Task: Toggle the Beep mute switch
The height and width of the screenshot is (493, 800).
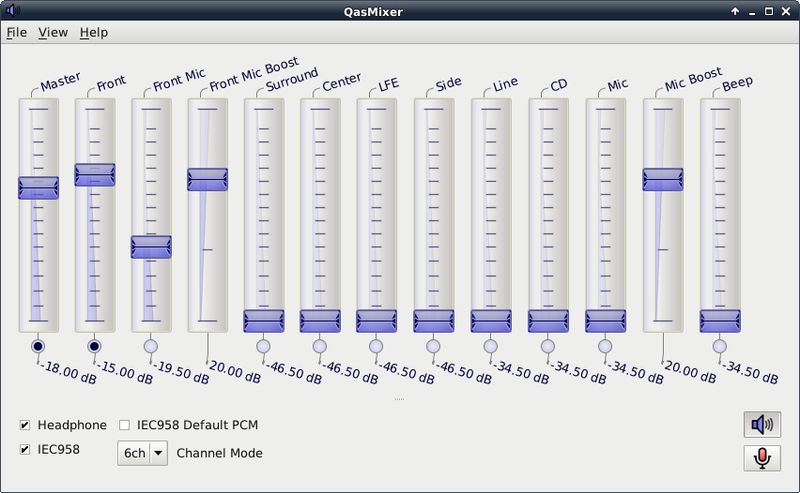Action: (x=719, y=346)
